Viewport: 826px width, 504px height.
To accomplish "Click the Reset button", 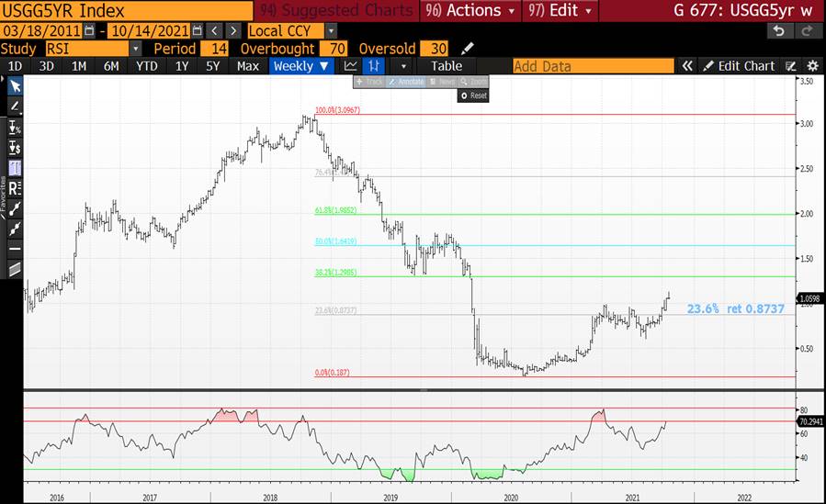I will tap(473, 95).
